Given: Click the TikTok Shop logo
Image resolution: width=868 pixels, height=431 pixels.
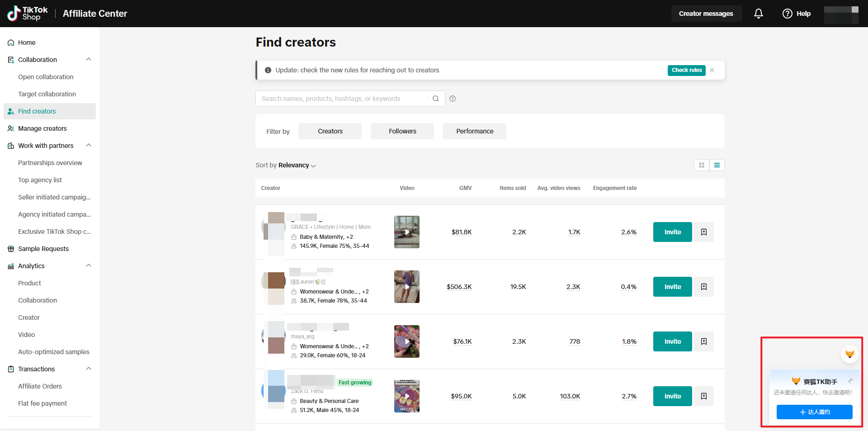Looking at the screenshot, I should tap(28, 14).
